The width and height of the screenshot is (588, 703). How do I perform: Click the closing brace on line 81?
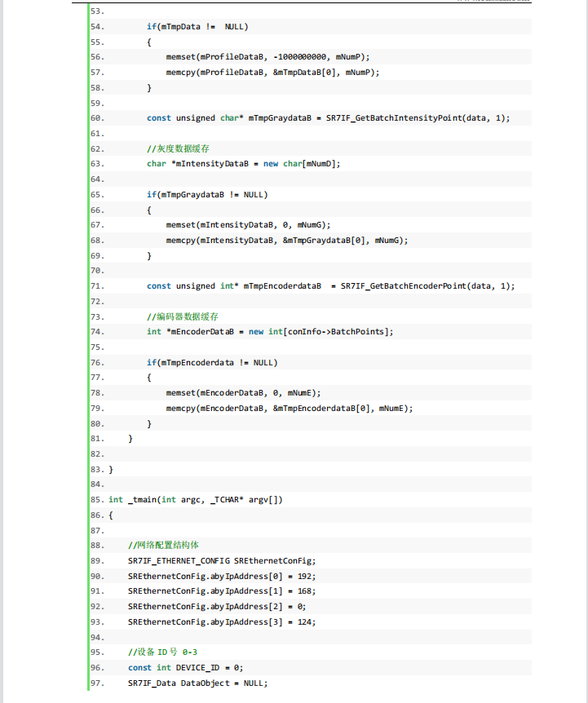(130, 439)
